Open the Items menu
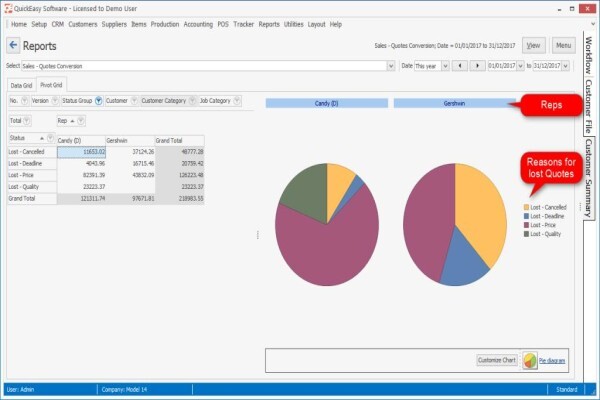The width and height of the screenshot is (600, 400). click(139, 24)
